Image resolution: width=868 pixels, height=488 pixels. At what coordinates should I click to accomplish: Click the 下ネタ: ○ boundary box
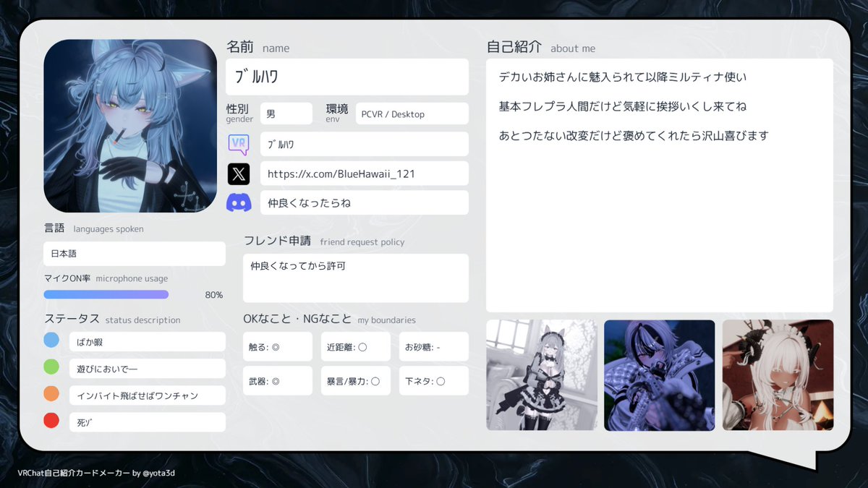tap(434, 380)
